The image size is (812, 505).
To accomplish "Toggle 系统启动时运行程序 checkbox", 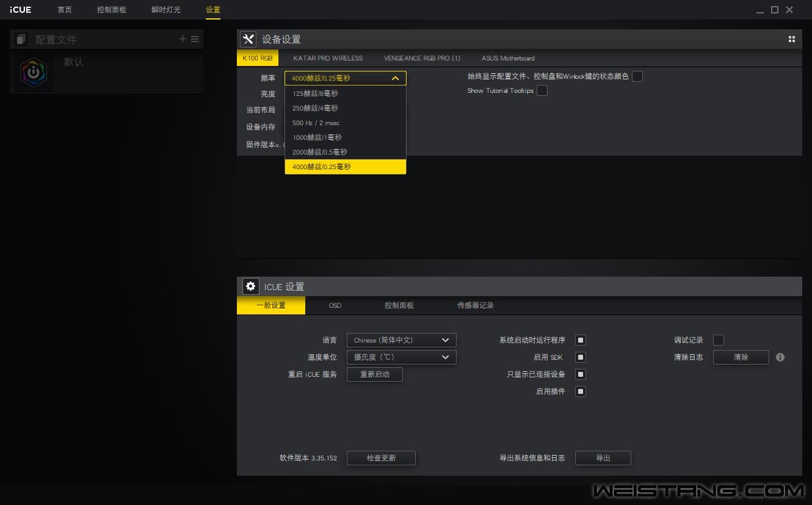I will coord(581,340).
